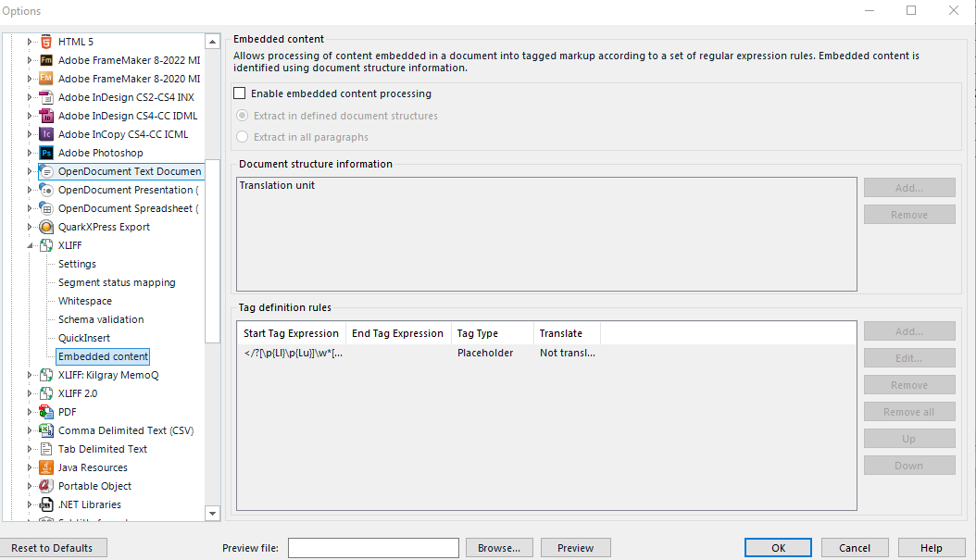Viewport: 976px width, 560px height.
Task: Click the Adobe InDesign CS4-CC IDML icon
Action: pos(45,115)
